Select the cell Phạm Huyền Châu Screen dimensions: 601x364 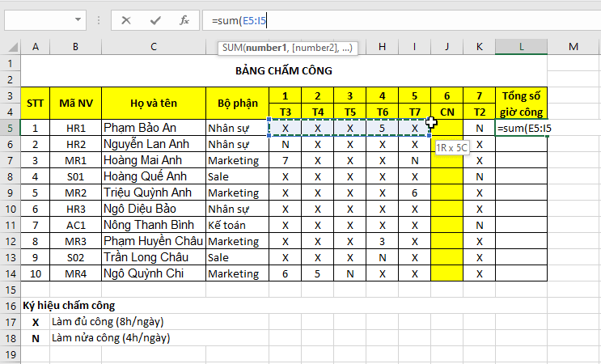[x=154, y=241]
